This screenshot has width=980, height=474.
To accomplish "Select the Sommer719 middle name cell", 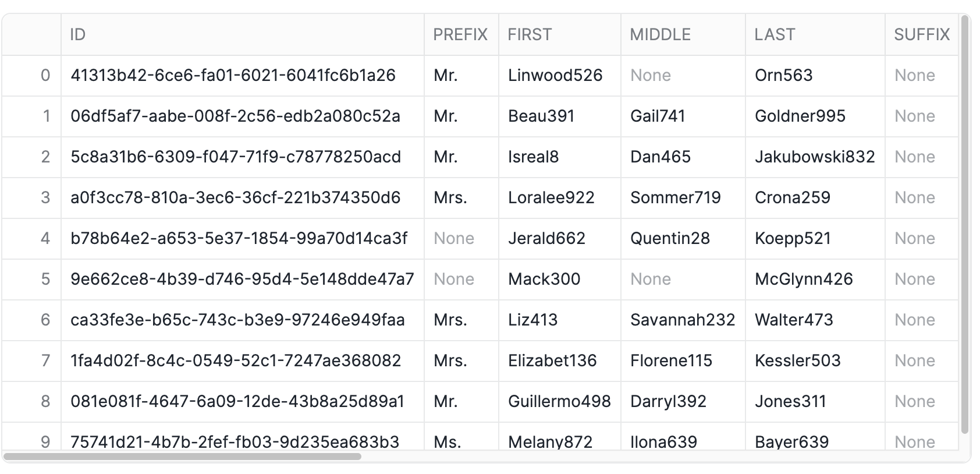I will 683,198.
